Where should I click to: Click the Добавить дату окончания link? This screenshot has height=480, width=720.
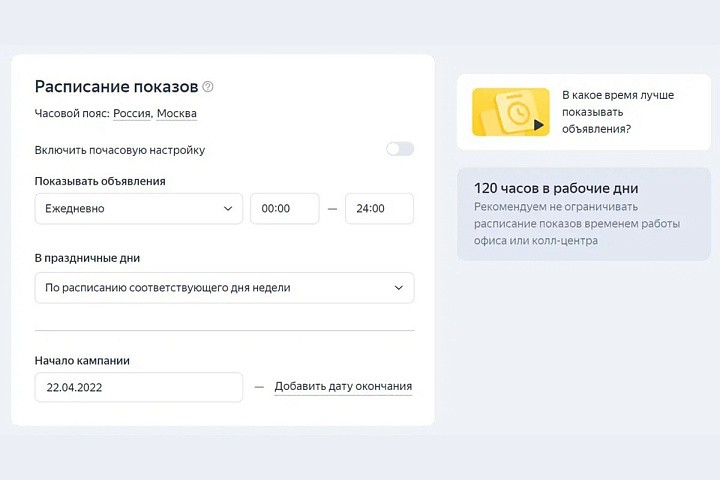click(x=343, y=387)
